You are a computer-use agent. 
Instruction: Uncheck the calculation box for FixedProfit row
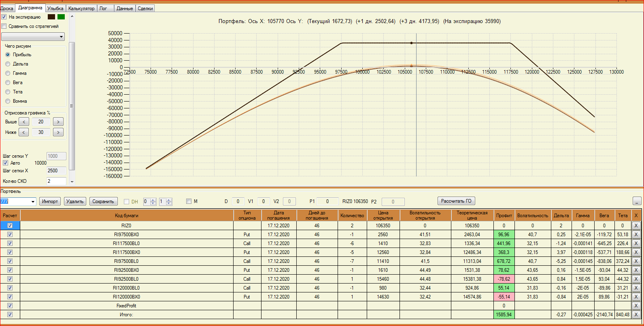(10, 306)
